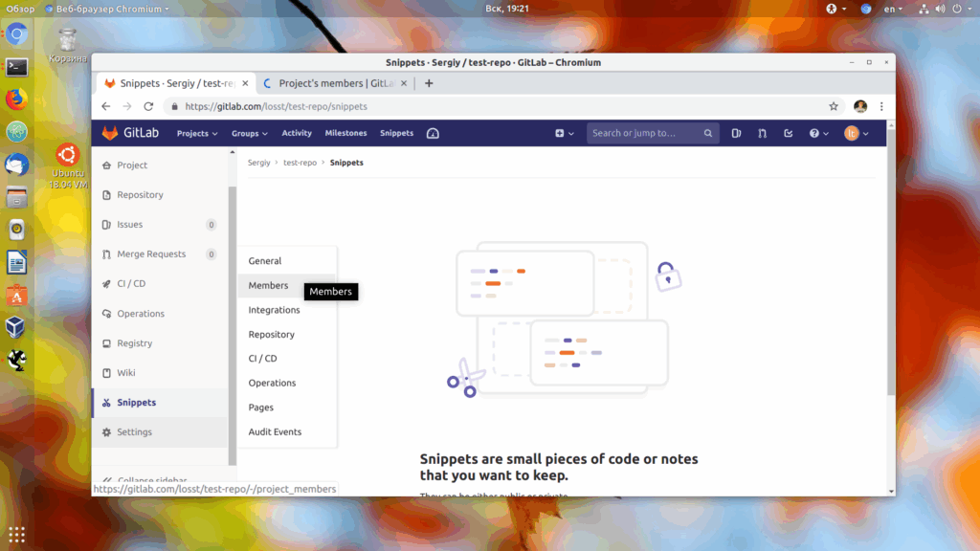Image resolution: width=980 pixels, height=551 pixels.
Task: Open Merge Requests in the sidebar
Action: 160,254
